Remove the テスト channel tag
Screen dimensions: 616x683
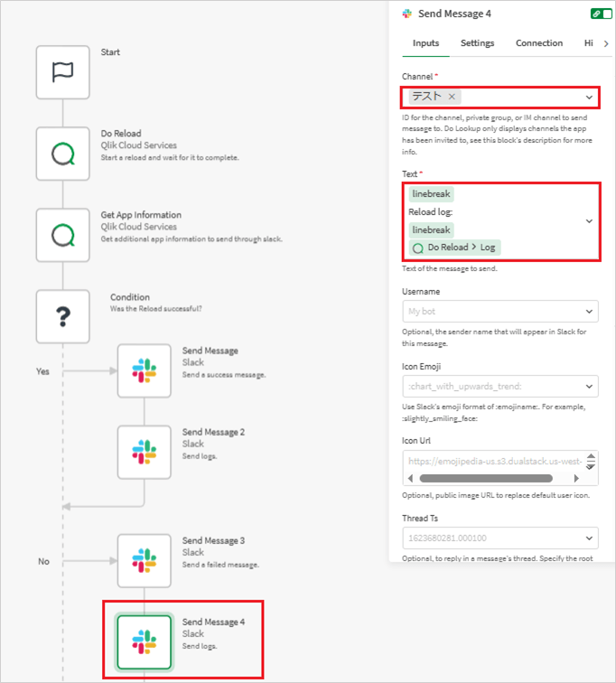[452, 97]
